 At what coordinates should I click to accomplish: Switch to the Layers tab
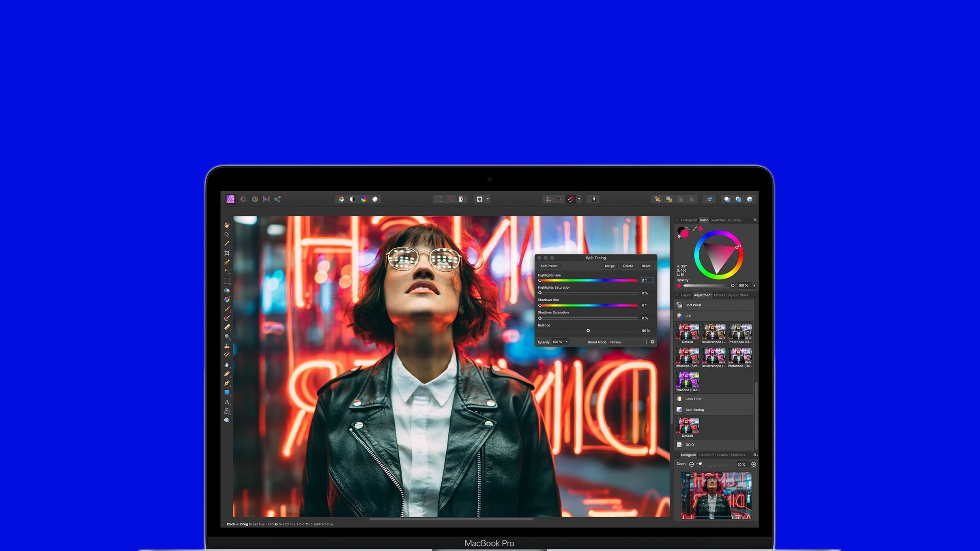(x=686, y=295)
